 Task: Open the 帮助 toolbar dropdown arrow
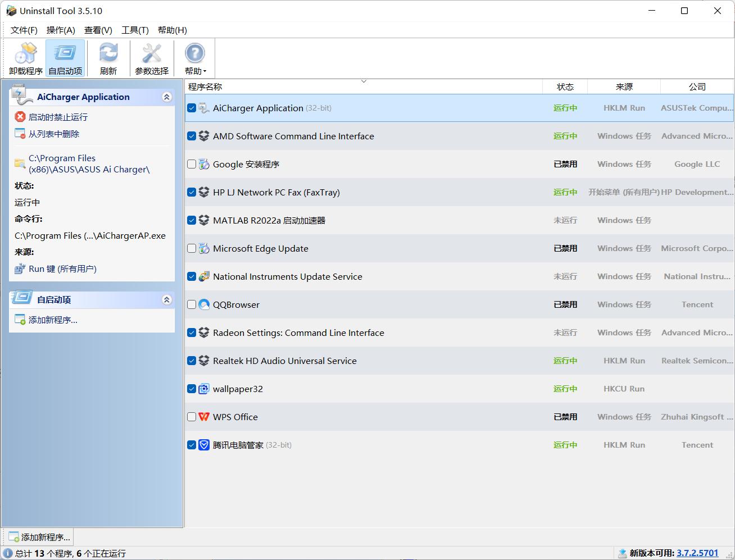pos(205,71)
